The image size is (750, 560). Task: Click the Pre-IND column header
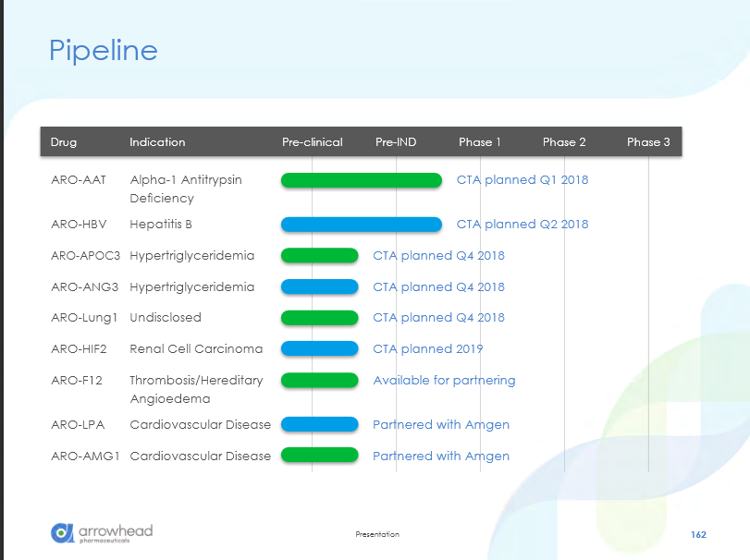tap(396, 142)
